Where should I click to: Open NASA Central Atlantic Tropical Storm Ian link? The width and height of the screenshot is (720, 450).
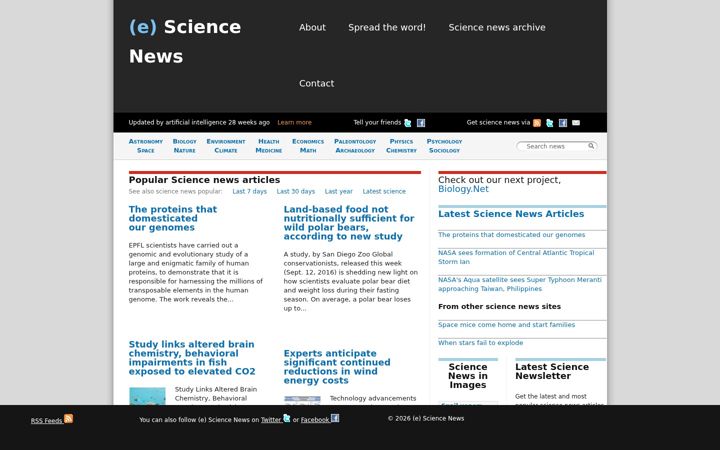point(516,257)
